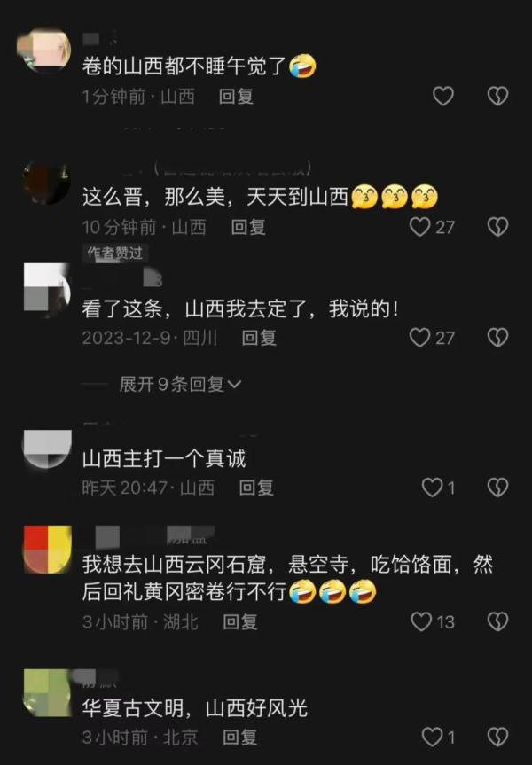
Task: Like the comment 山西主打一个真诚
Action: [x=438, y=487]
